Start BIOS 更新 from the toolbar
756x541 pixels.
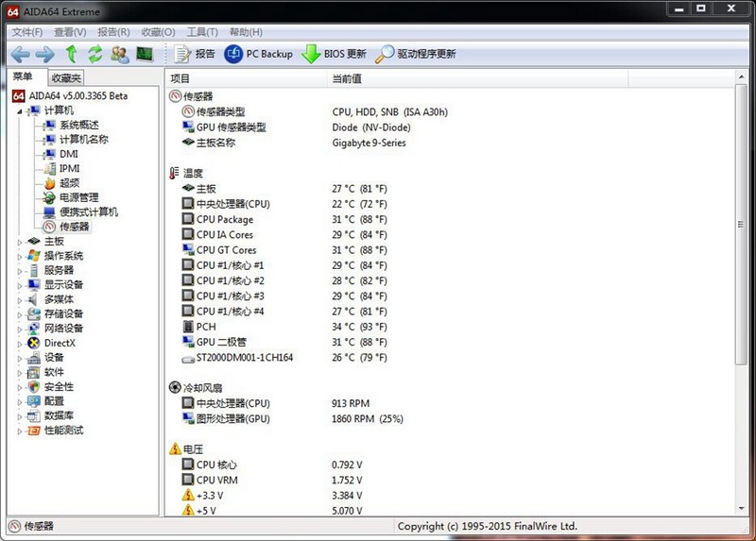point(334,54)
